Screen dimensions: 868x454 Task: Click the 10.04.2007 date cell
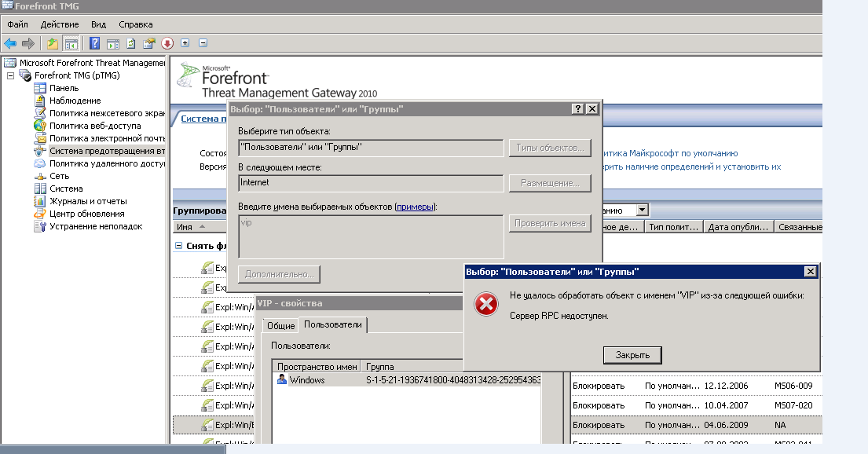pos(726,405)
